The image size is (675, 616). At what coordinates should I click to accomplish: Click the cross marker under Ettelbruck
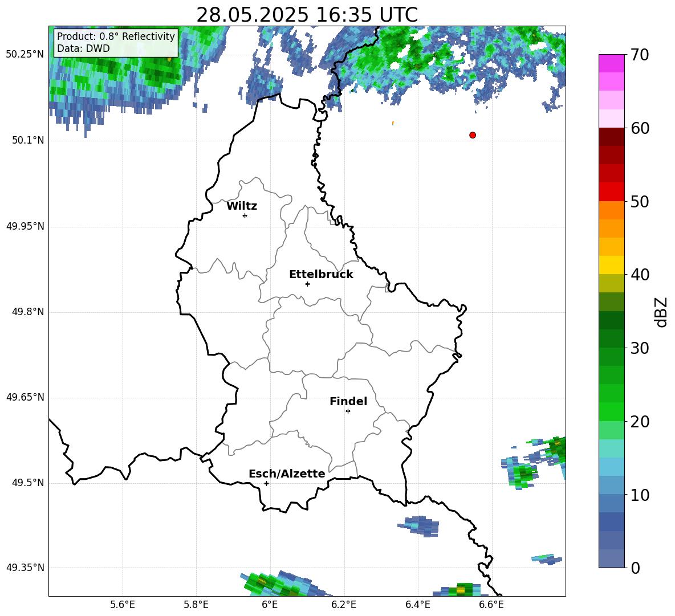tap(307, 284)
